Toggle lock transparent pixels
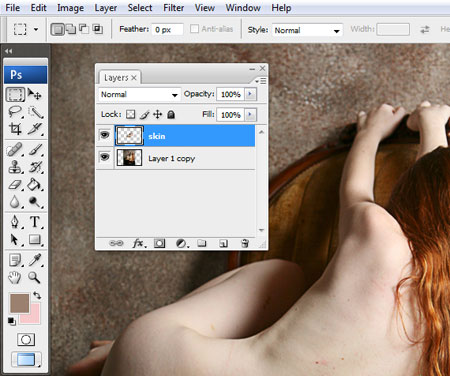450x376 pixels. pos(130,115)
